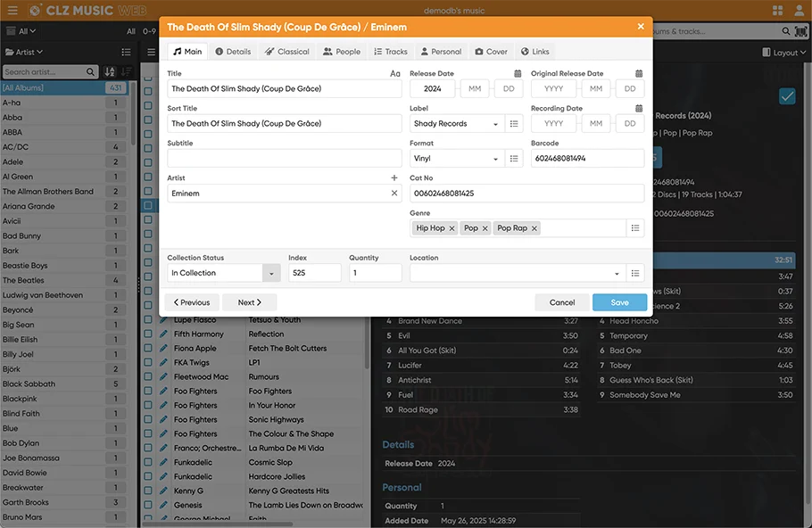
Task: Click the Barcode input field
Action: (x=587, y=159)
